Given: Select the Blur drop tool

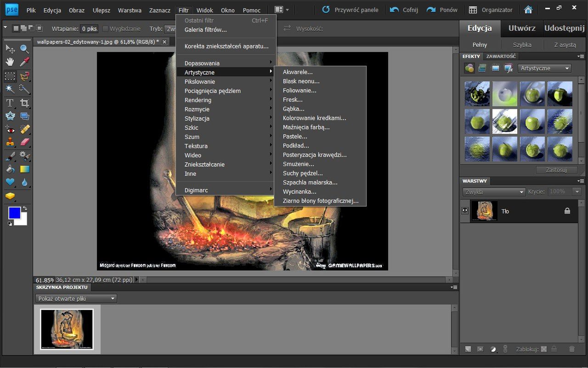Looking at the screenshot, I should [x=24, y=182].
